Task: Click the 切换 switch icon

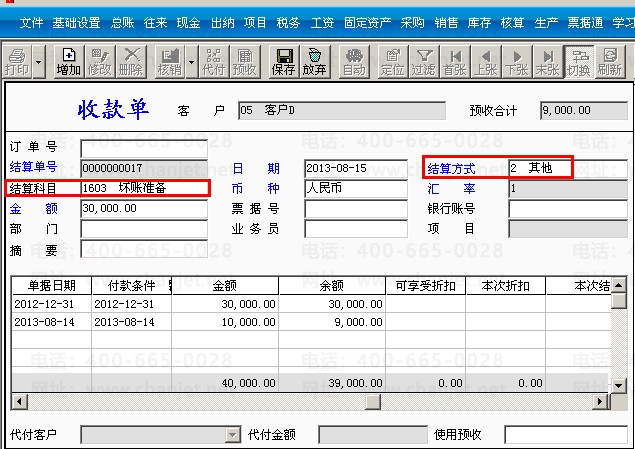Action: [x=579, y=62]
